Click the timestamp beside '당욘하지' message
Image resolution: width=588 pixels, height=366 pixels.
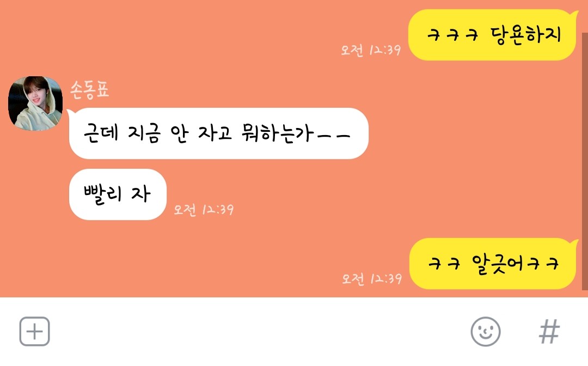point(371,50)
